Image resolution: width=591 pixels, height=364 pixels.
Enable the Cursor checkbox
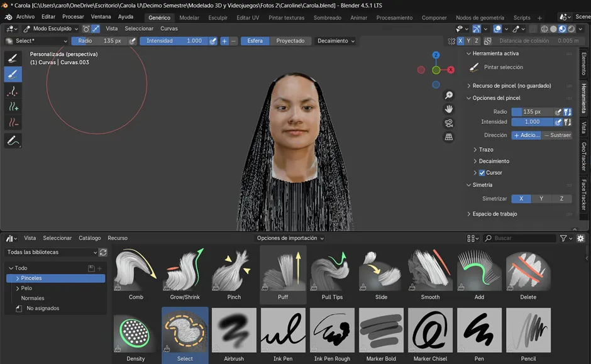coord(482,173)
